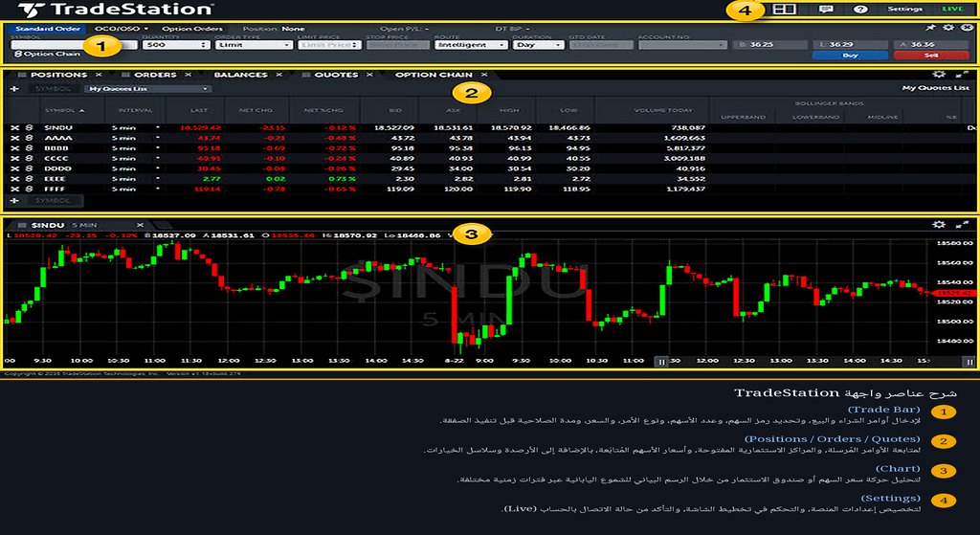Image resolution: width=980 pixels, height=535 pixels.
Task: Select the Standard Order tab
Action: coord(48,29)
